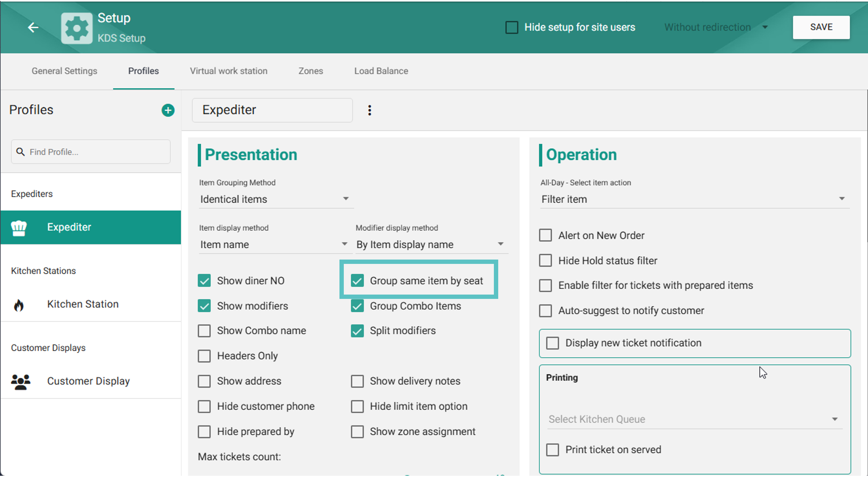Click the Setup gear icon
The image size is (868, 477).
point(77,28)
